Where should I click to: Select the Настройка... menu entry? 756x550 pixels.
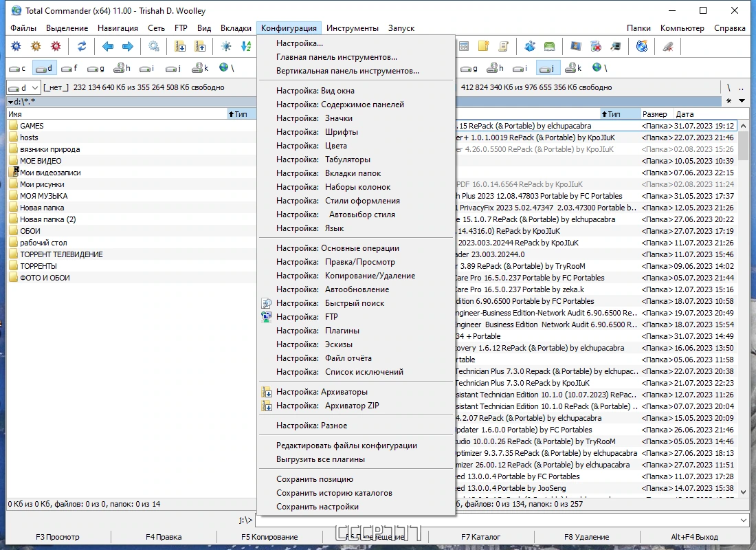(x=356, y=43)
